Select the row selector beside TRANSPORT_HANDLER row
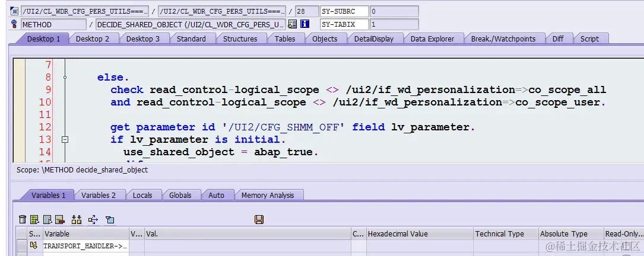 point(22,246)
